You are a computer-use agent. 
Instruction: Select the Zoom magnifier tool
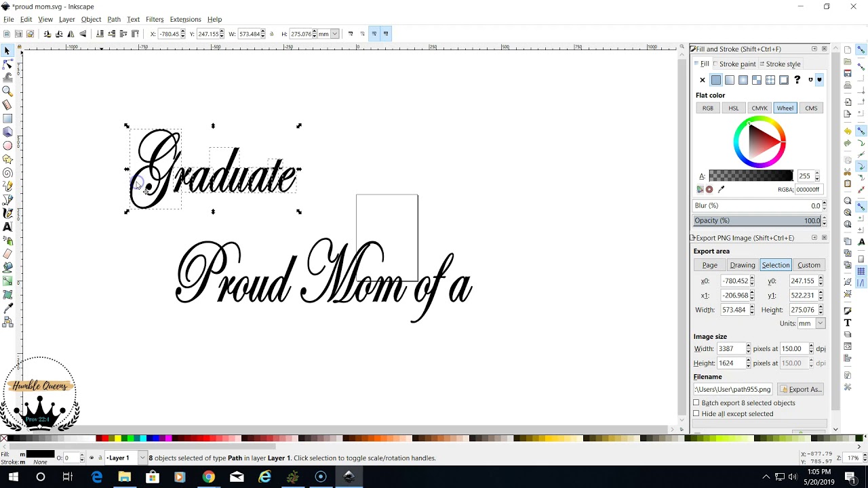click(7, 91)
